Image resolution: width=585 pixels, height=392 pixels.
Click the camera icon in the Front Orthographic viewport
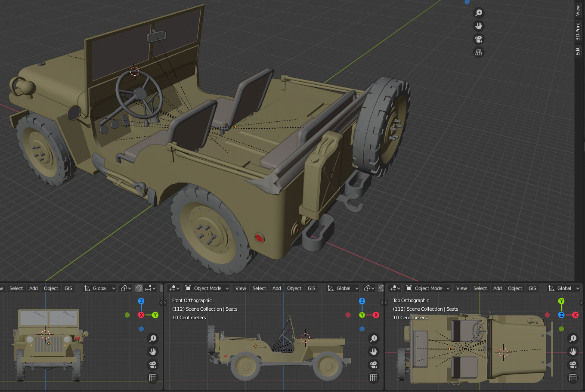(373, 365)
